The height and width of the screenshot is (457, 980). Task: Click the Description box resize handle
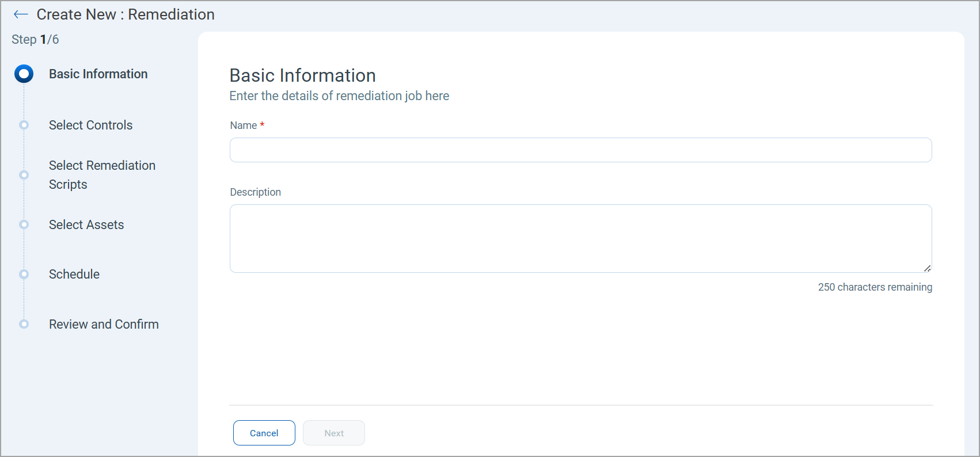(x=927, y=268)
